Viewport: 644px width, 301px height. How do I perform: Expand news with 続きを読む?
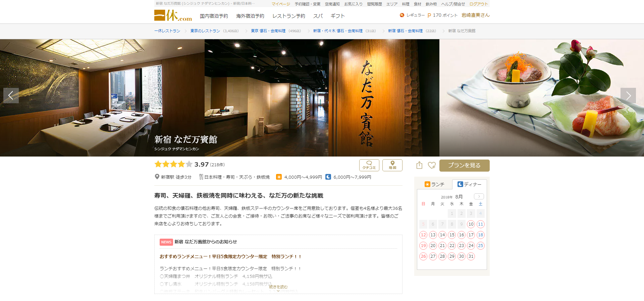point(278,288)
